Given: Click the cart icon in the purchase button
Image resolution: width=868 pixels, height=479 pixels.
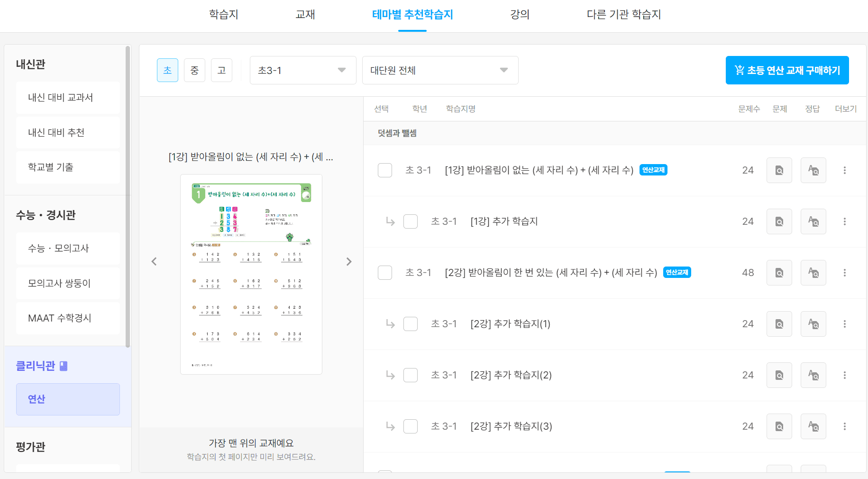Looking at the screenshot, I should 740,70.
